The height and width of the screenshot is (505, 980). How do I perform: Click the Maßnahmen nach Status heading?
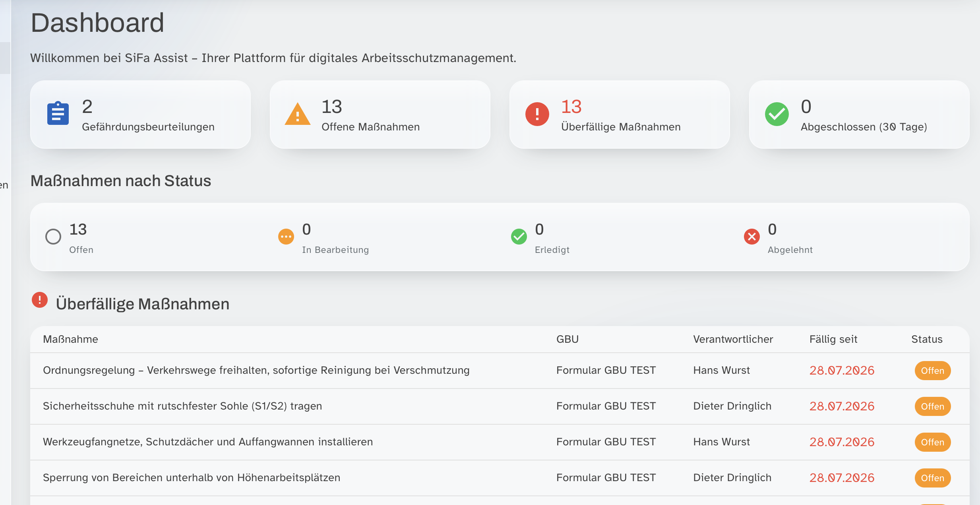pyautogui.click(x=121, y=181)
